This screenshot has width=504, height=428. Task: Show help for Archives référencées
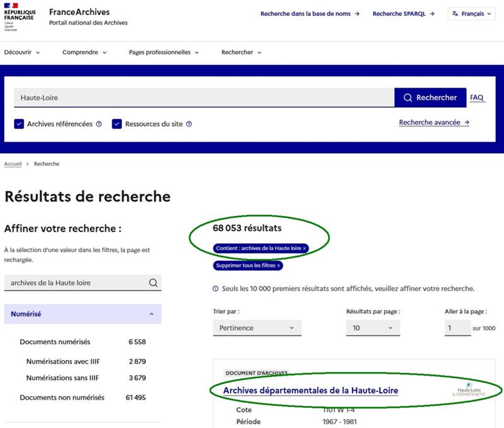point(99,124)
